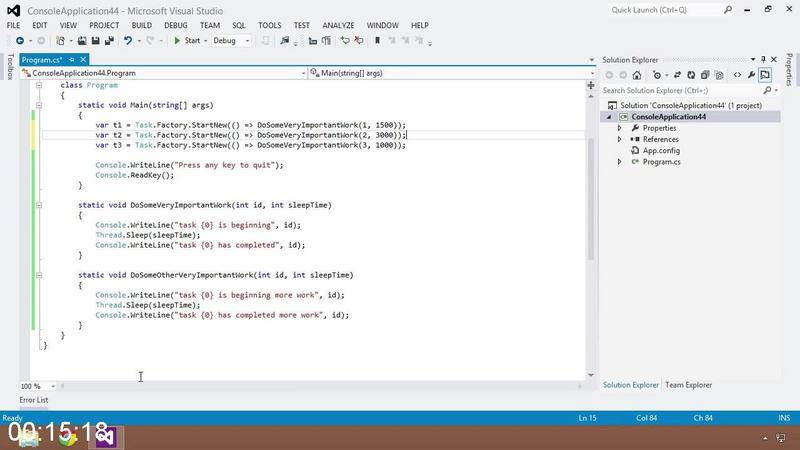The width and height of the screenshot is (800, 450).
Task: Open the TEST menu
Action: [302, 25]
